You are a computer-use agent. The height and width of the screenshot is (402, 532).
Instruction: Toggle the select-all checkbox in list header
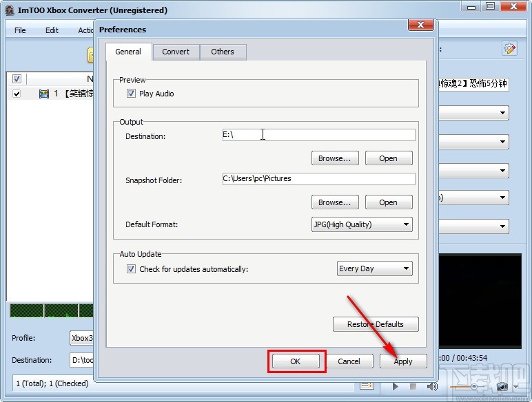17,78
